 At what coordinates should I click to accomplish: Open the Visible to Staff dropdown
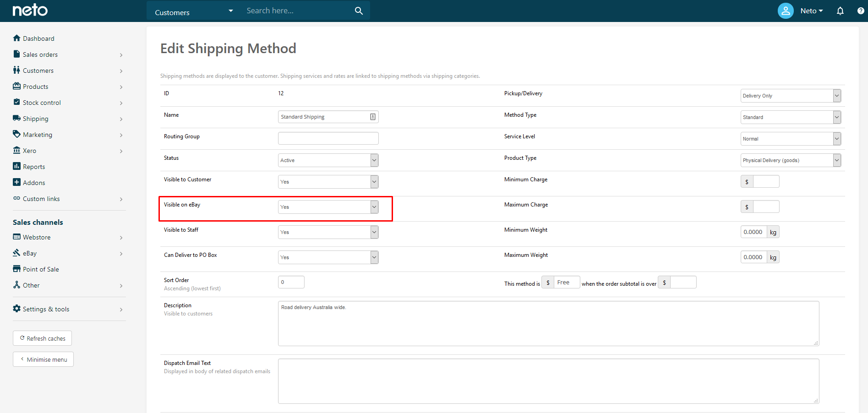pyautogui.click(x=328, y=232)
